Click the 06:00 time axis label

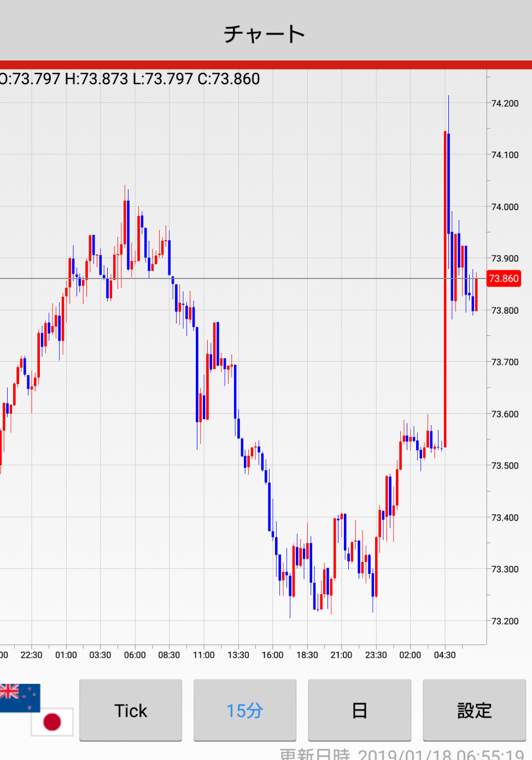135,655
